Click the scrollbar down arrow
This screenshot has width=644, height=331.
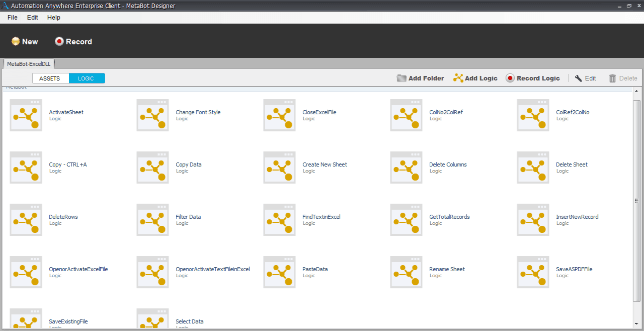click(x=636, y=324)
